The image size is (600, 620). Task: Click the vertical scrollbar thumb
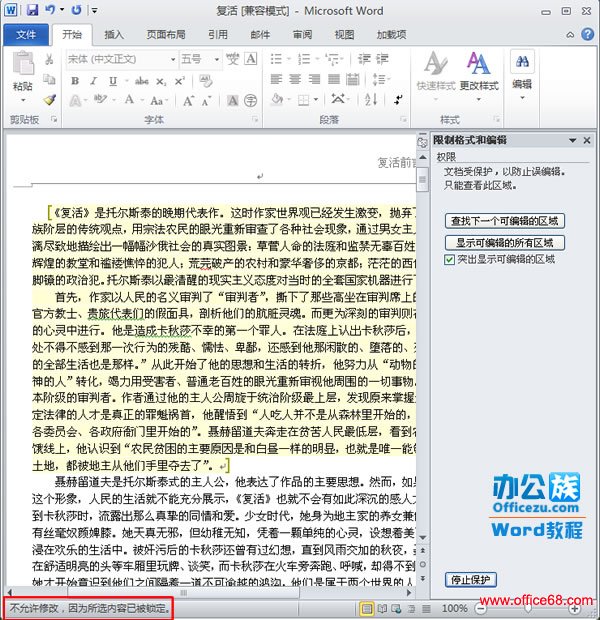(x=422, y=179)
